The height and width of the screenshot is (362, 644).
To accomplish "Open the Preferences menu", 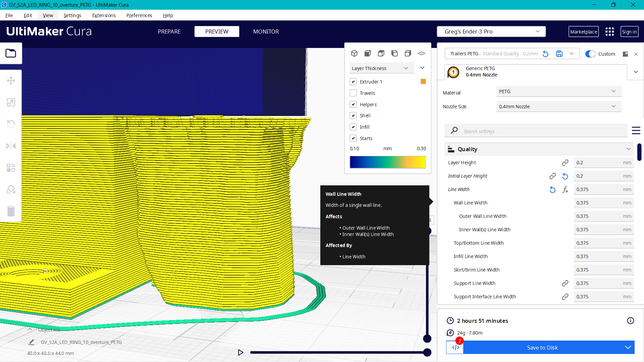I will point(139,15).
